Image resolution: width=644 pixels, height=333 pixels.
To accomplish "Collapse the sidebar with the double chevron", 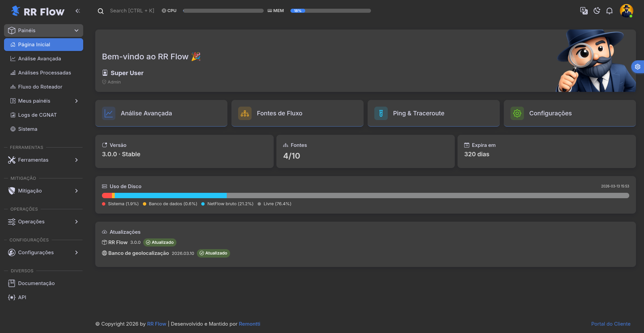I will [x=78, y=11].
